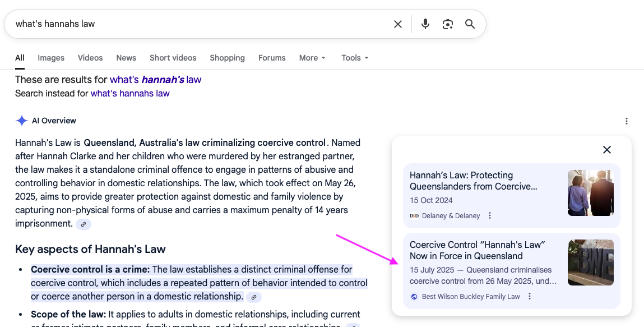The width and height of the screenshot is (644, 327).
Task: Click link icon after imprisonment paragraph
Action: coord(84,224)
